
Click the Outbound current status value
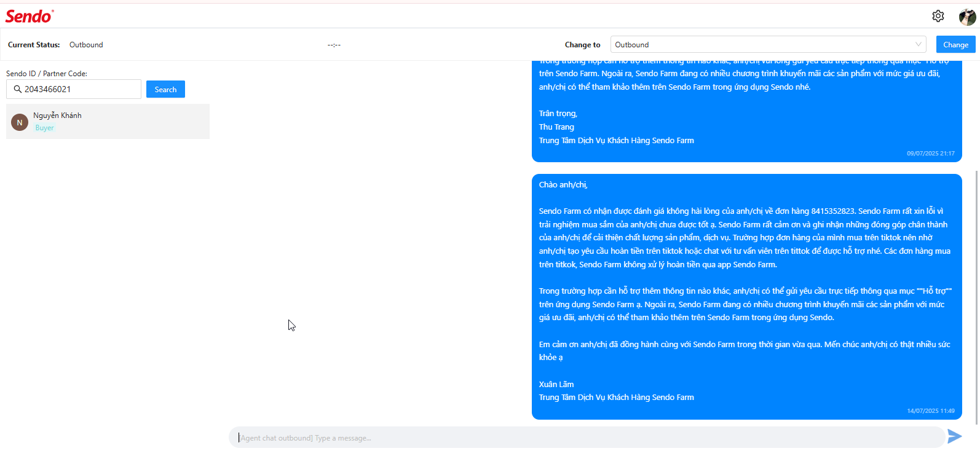pyautogui.click(x=86, y=45)
